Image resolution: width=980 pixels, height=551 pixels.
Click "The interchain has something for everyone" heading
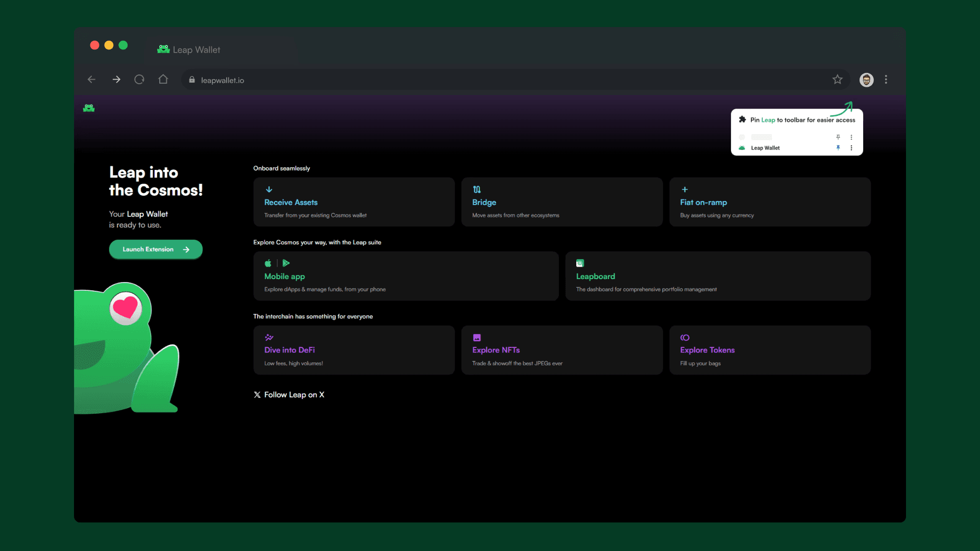(313, 316)
